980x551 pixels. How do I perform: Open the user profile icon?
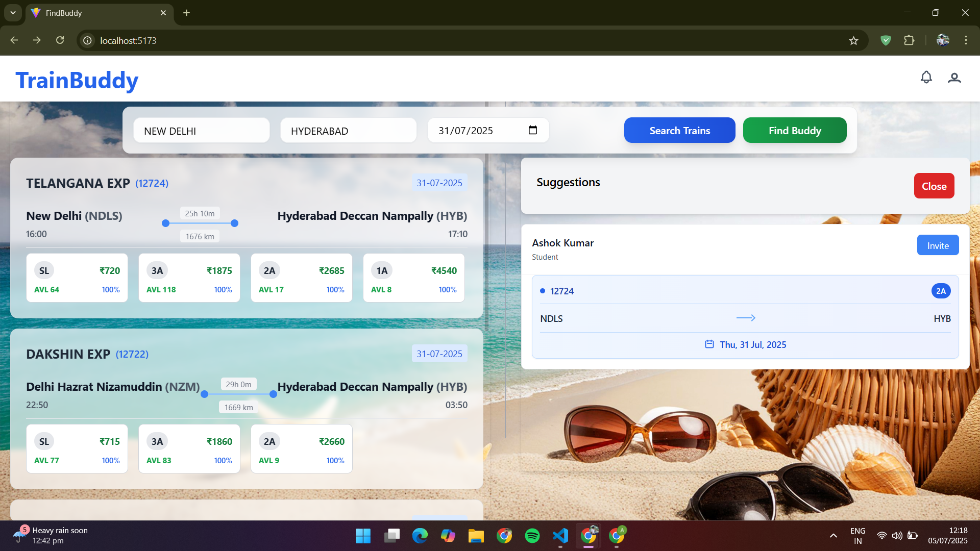tap(954, 78)
